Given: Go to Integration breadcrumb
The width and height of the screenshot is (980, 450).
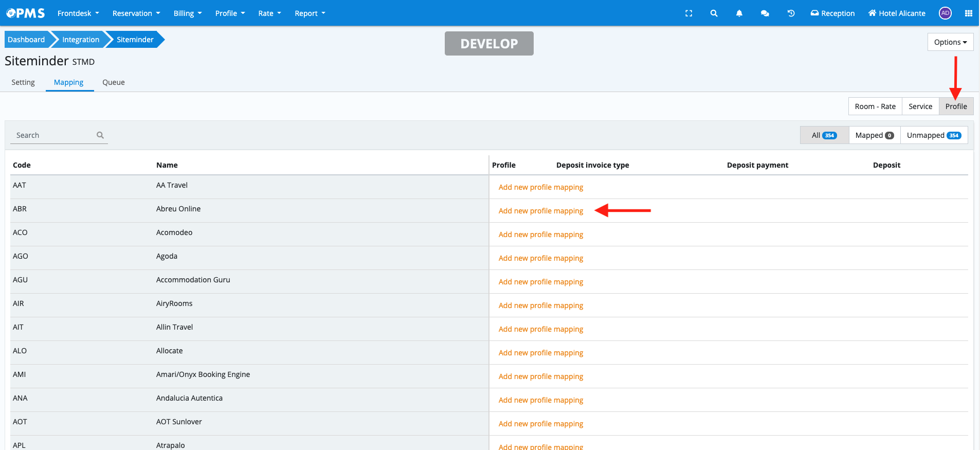Looking at the screenshot, I should click(81, 40).
